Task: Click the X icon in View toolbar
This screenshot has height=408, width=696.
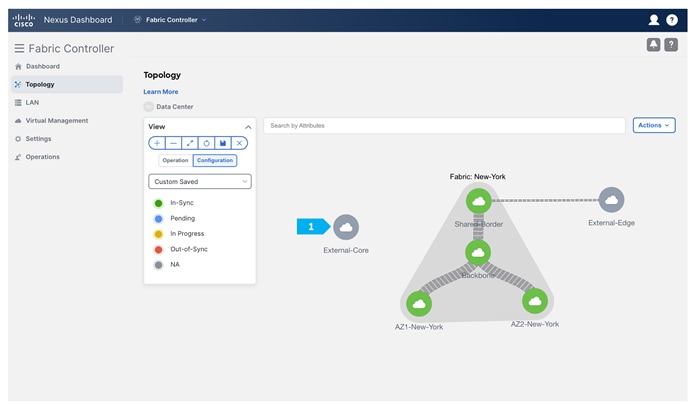Action: (x=239, y=143)
